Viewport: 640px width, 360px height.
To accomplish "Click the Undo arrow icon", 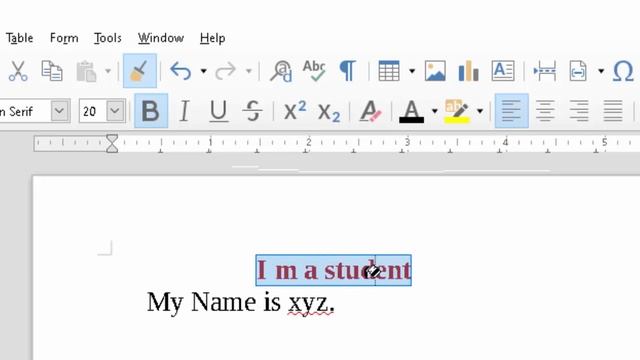I will [x=181, y=71].
